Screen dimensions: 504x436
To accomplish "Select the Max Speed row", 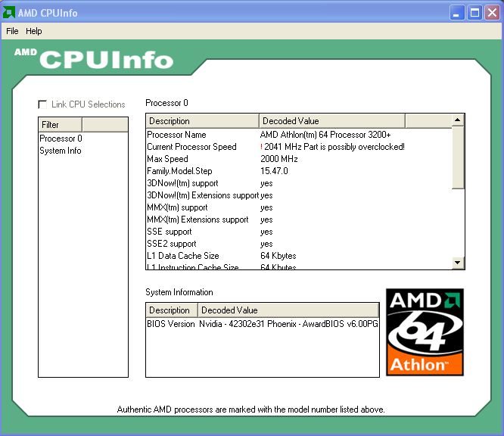I will tap(299, 159).
